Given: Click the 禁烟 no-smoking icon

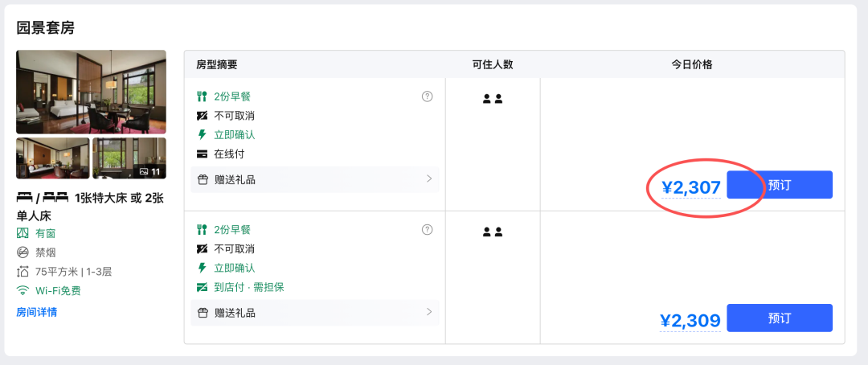Looking at the screenshot, I should pos(23,252).
